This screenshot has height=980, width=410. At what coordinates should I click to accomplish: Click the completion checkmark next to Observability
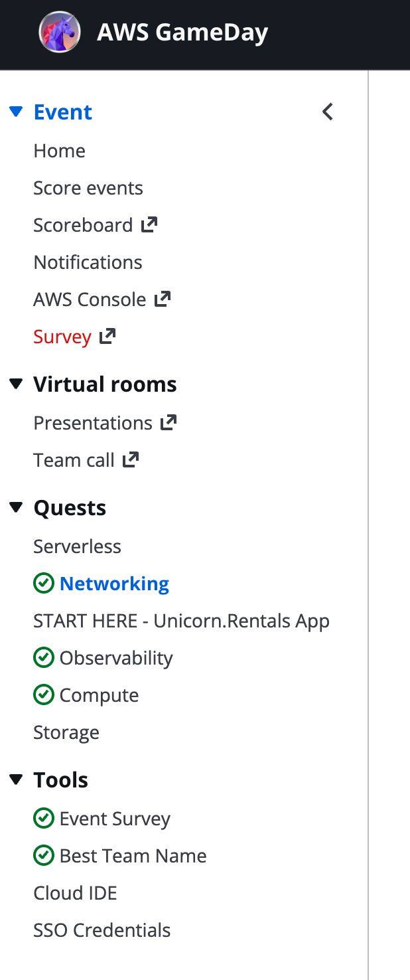pos(43,657)
